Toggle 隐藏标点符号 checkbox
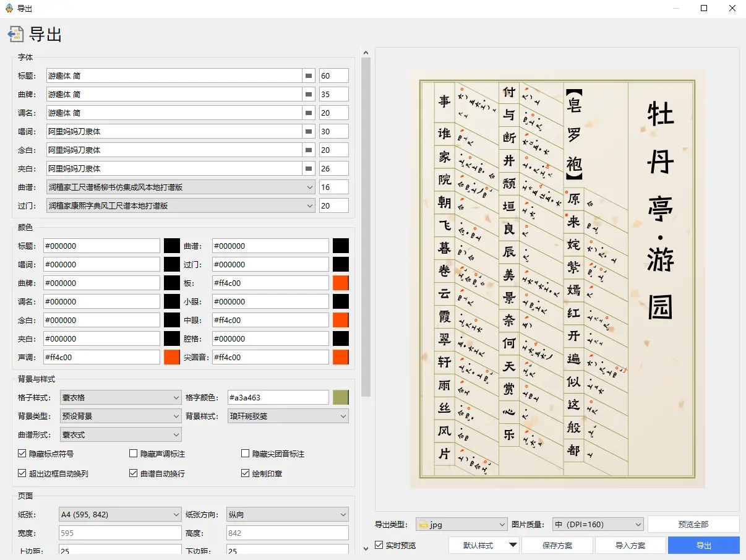The height and width of the screenshot is (560, 746). [22, 454]
